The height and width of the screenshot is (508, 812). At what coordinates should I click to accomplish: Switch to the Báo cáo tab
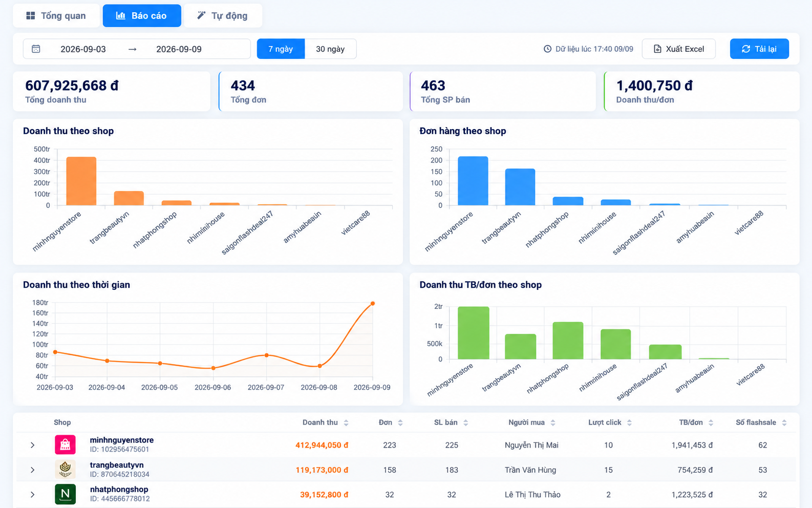(142, 16)
